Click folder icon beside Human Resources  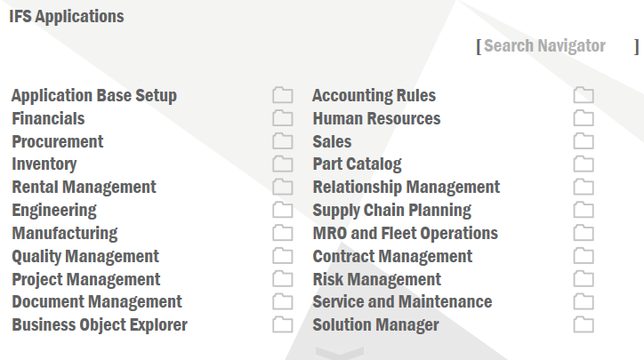(584, 118)
